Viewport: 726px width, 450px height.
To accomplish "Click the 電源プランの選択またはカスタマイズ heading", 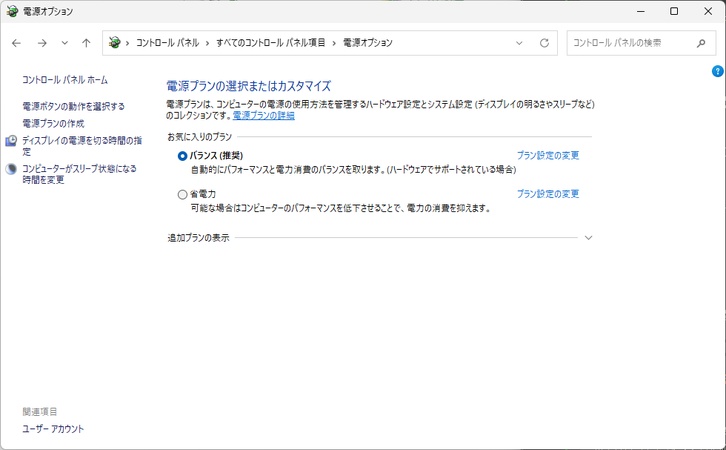I will [249, 86].
